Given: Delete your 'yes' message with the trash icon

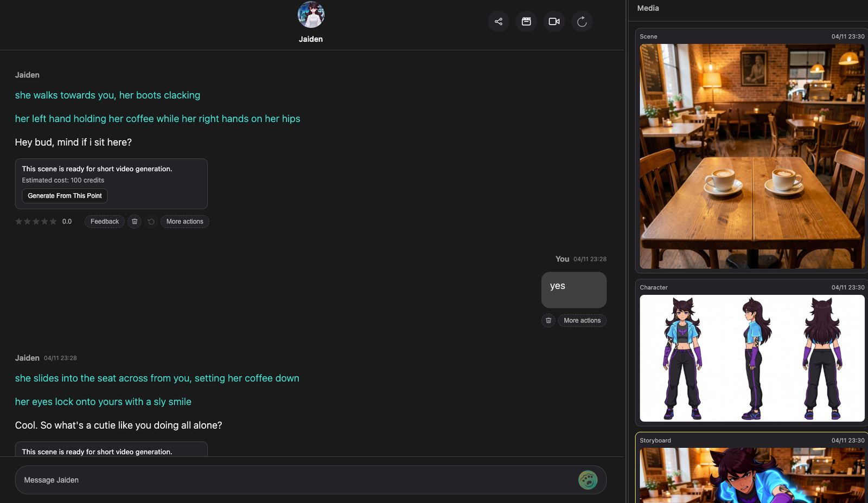Looking at the screenshot, I should (x=548, y=321).
